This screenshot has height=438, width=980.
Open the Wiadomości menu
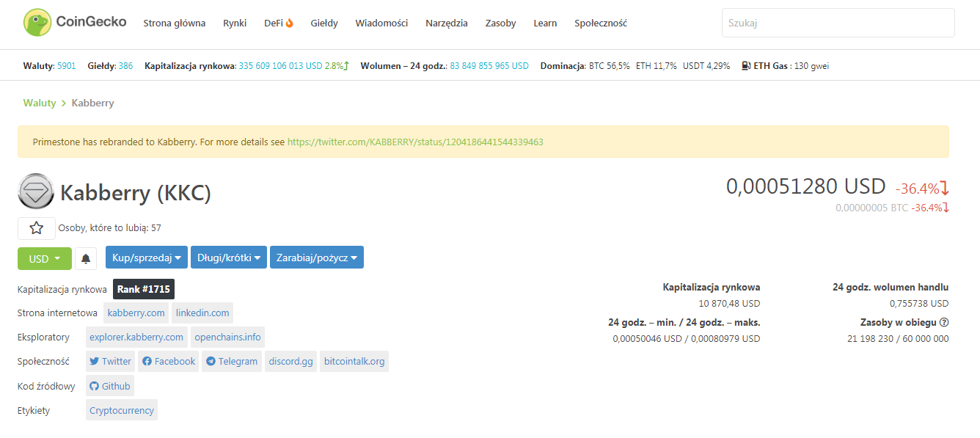point(381,23)
